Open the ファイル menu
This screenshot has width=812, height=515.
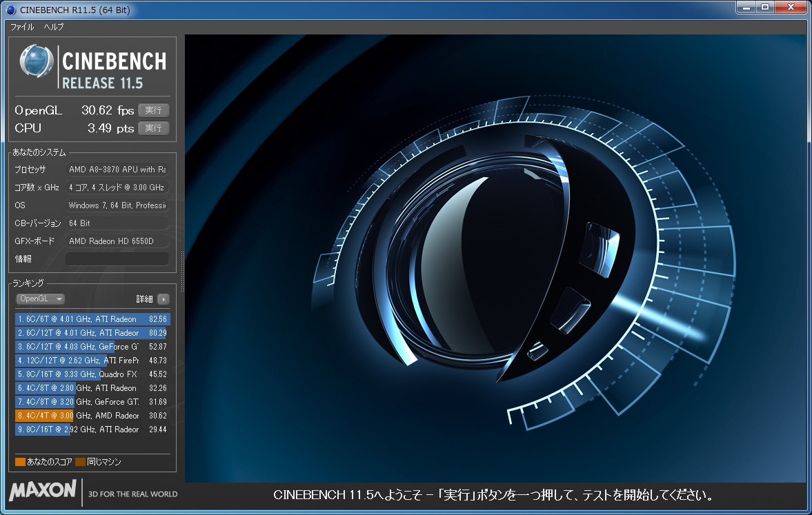pos(22,27)
